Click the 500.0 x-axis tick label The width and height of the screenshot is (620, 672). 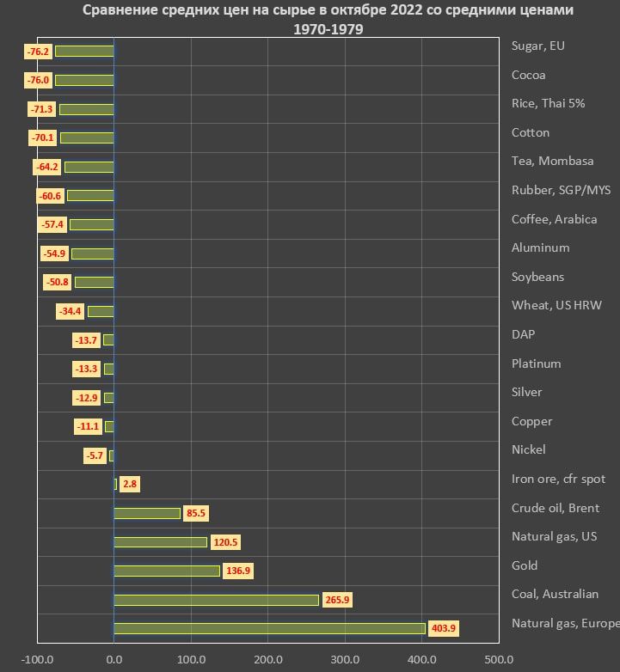click(498, 660)
